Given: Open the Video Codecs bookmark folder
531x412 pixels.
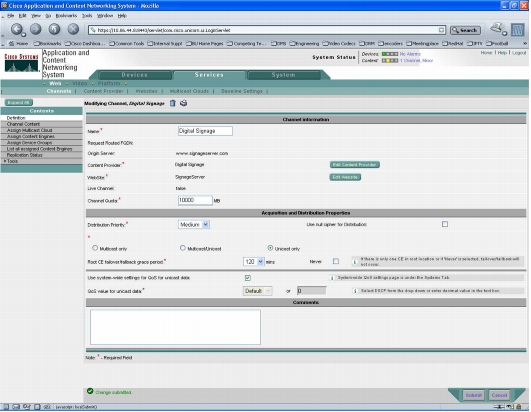Looking at the screenshot, I should pyautogui.click(x=339, y=43).
